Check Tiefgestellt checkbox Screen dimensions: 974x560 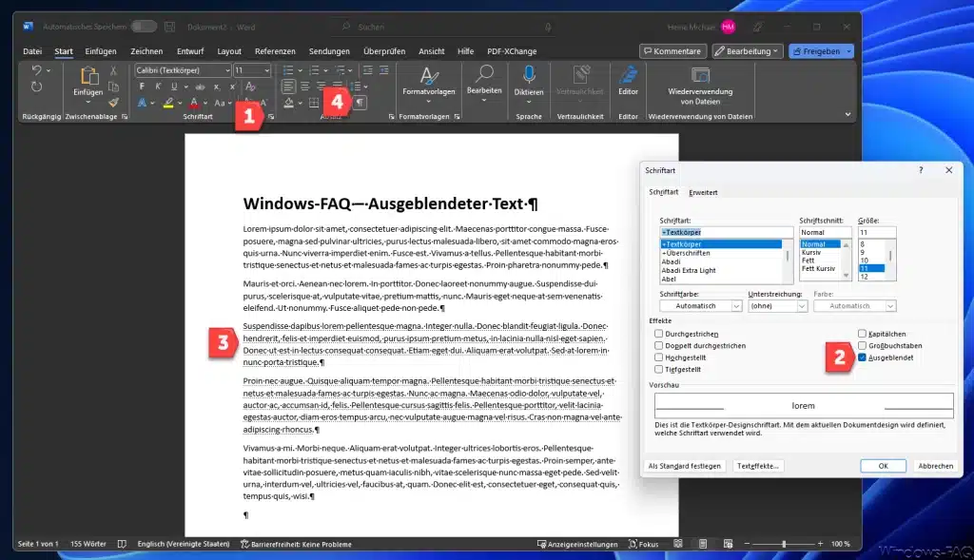coord(658,369)
